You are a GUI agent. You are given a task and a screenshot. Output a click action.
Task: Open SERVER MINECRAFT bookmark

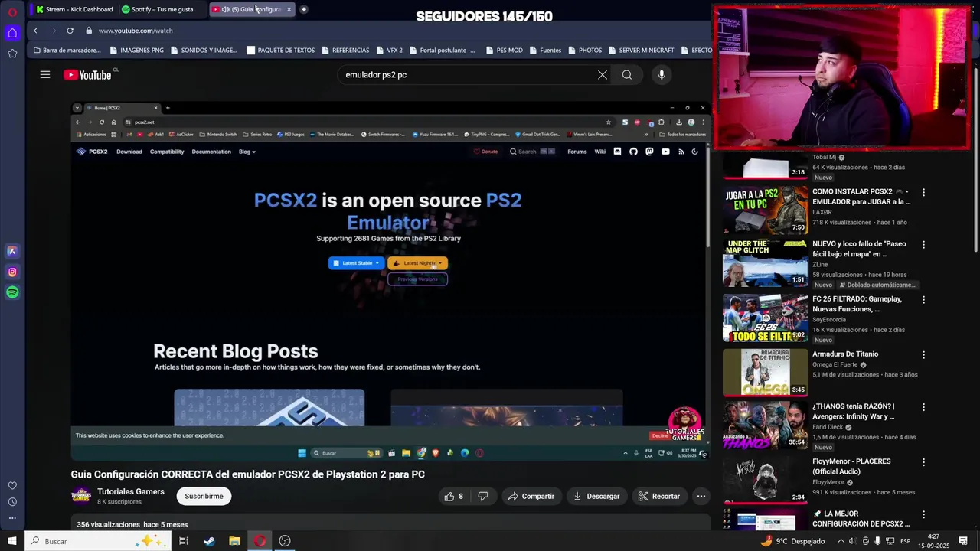[x=641, y=50]
